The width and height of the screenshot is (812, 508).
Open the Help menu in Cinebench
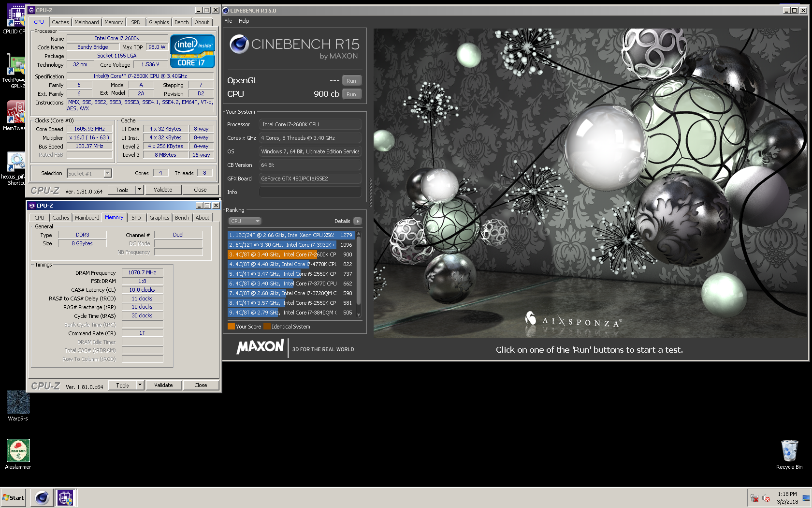point(244,21)
